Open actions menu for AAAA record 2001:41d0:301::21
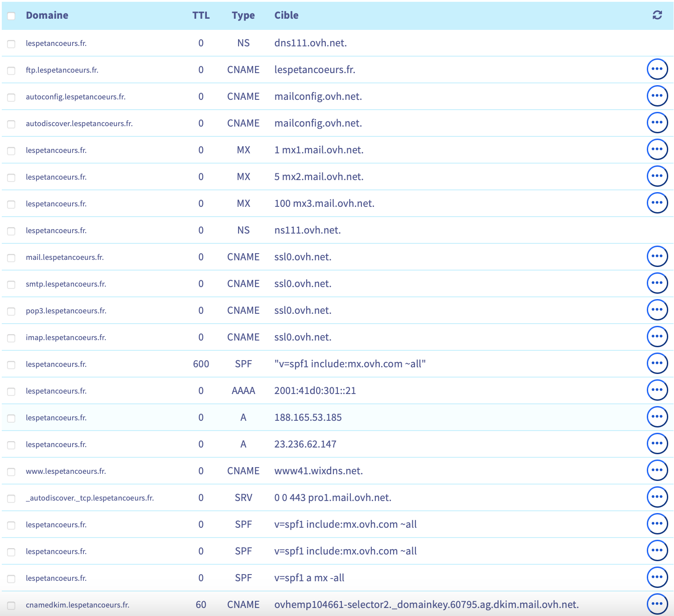Image resolution: width=674 pixels, height=616 pixels. [x=657, y=390]
